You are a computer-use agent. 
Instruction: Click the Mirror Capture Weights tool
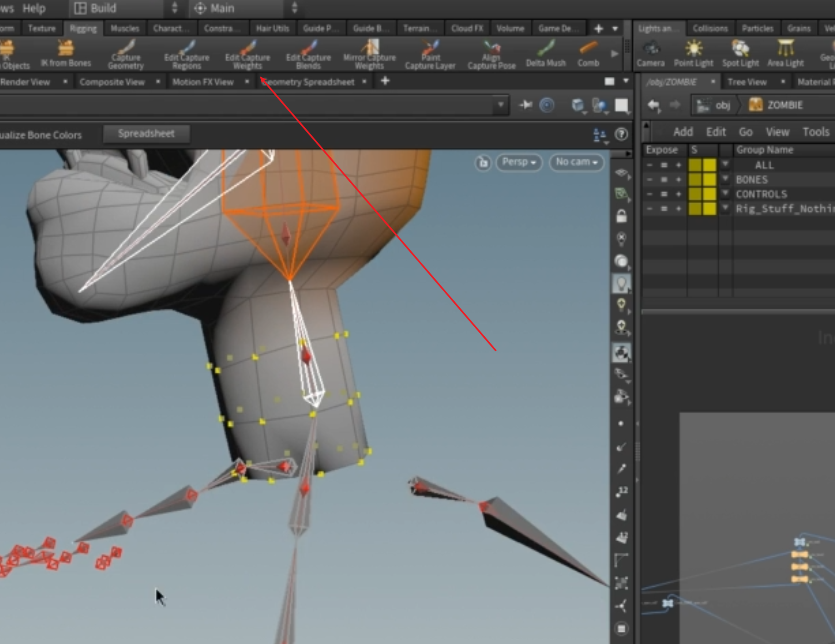coord(369,54)
